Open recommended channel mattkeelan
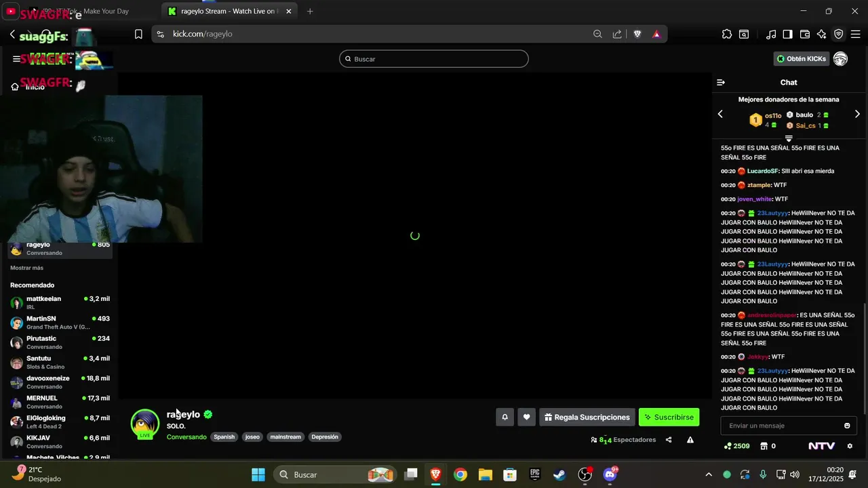 (x=60, y=302)
